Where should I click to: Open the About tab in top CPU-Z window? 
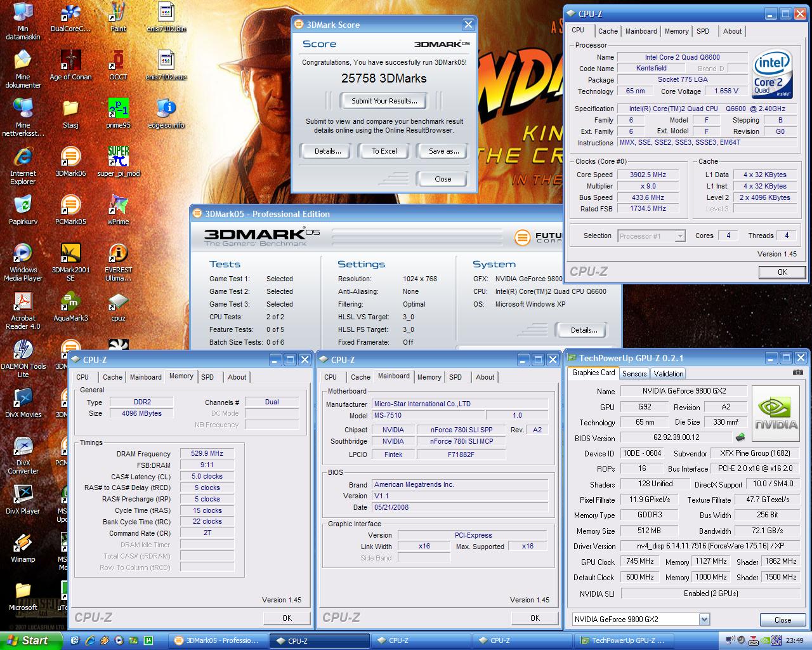[x=732, y=31]
